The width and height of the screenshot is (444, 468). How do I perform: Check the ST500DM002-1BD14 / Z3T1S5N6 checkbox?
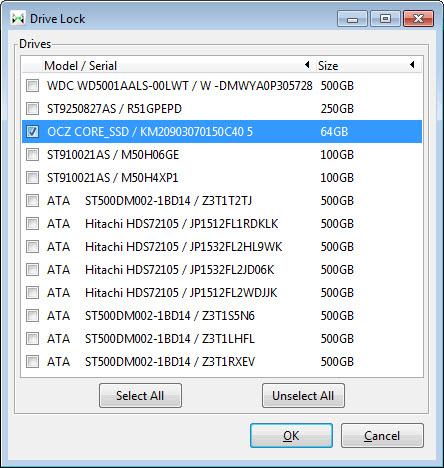click(x=32, y=316)
